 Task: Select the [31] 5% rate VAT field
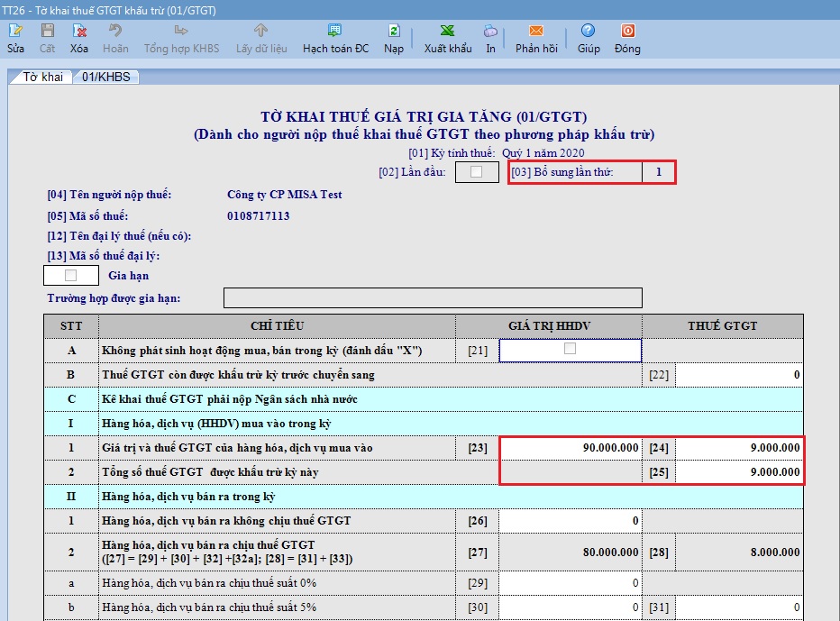click(x=739, y=607)
